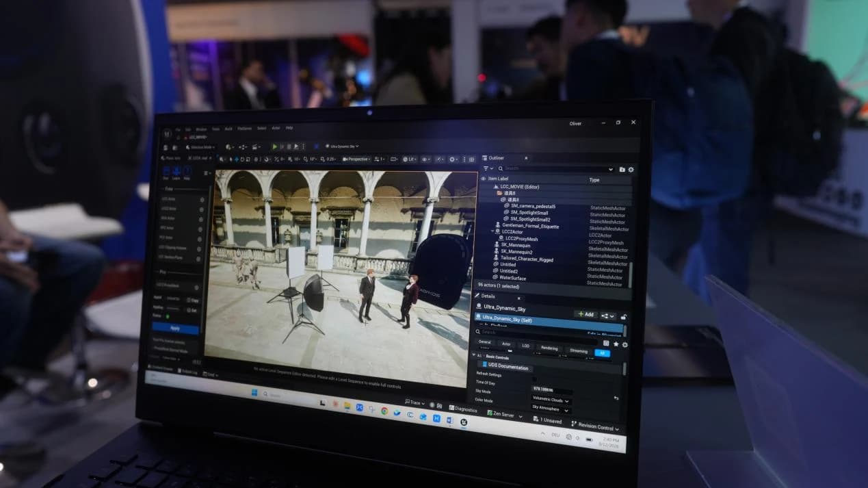The height and width of the screenshot is (488, 868).
Task: Click the blue Apply button in left panel
Action: (x=175, y=329)
